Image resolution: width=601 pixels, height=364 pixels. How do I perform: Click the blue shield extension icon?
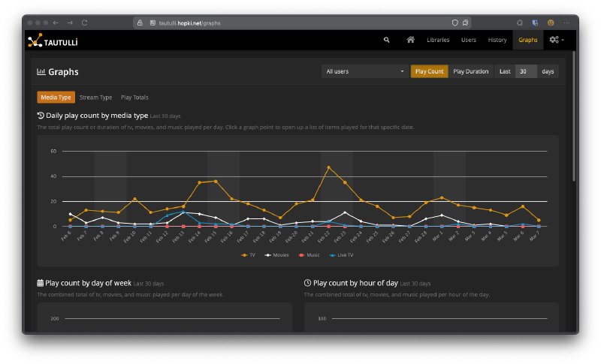click(535, 23)
